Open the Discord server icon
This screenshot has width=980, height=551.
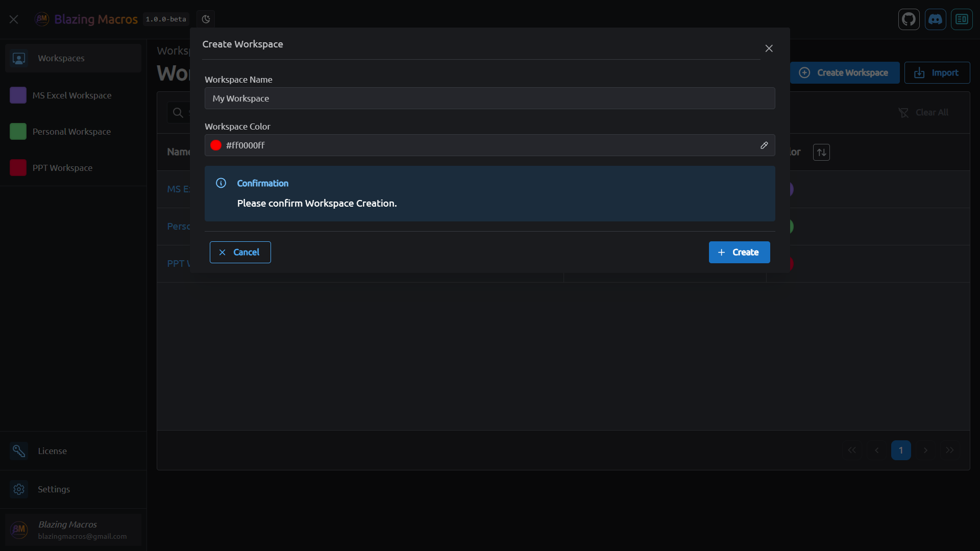tap(935, 19)
